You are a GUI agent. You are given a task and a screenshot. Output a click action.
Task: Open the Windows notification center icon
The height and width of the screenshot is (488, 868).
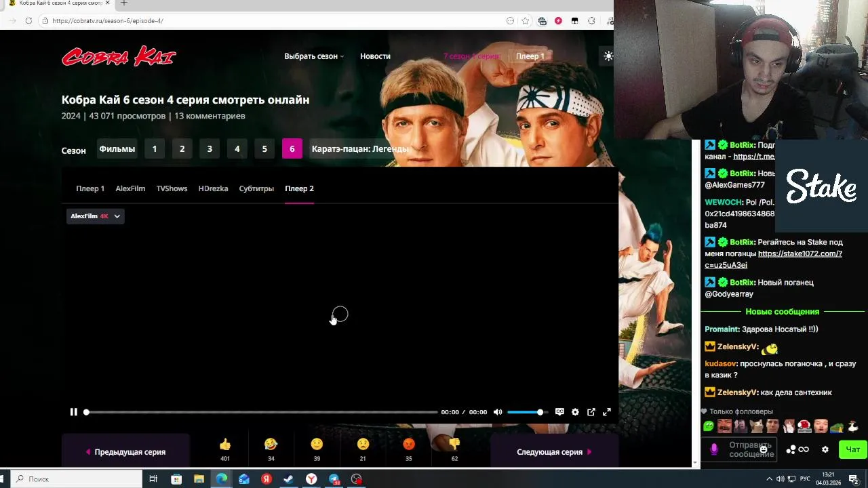pyautogui.click(x=854, y=479)
